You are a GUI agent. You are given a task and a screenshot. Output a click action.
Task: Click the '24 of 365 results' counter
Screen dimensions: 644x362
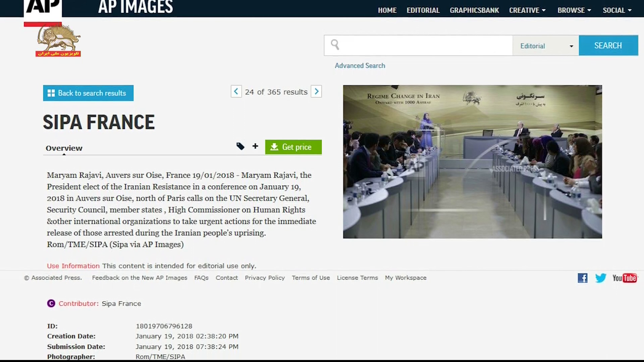click(x=276, y=92)
